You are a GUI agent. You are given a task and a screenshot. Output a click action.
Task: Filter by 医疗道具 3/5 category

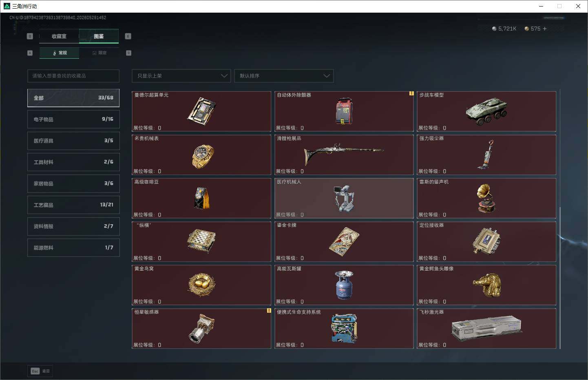click(73, 141)
